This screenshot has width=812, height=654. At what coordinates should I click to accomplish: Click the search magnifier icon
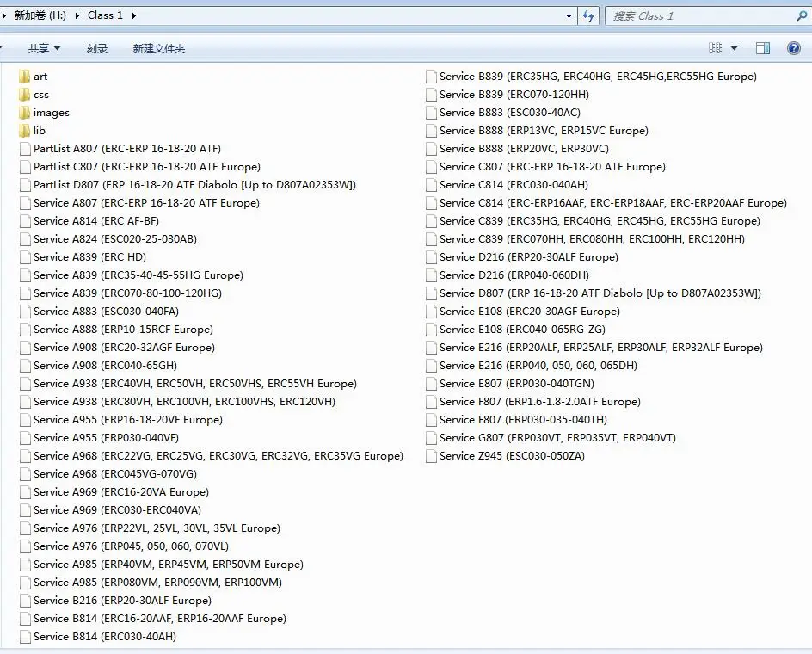802,16
